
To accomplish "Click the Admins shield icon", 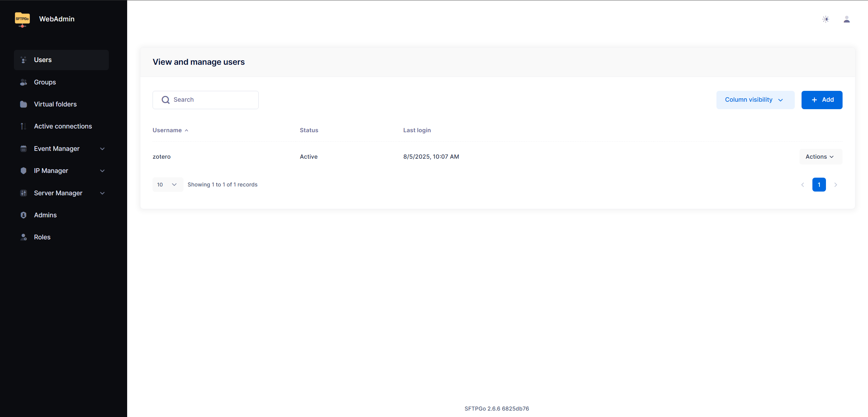I will [23, 215].
